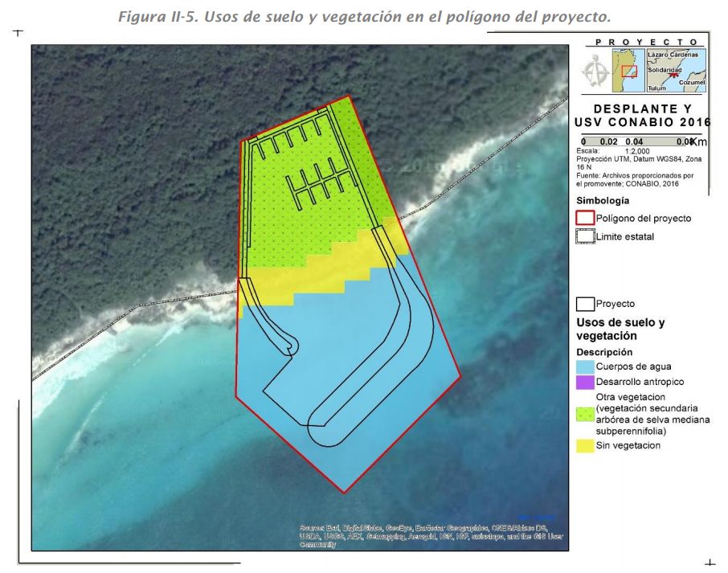Click the Desarrollo antropico purple swatch
This screenshot has width=728, height=573.
pos(584,382)
